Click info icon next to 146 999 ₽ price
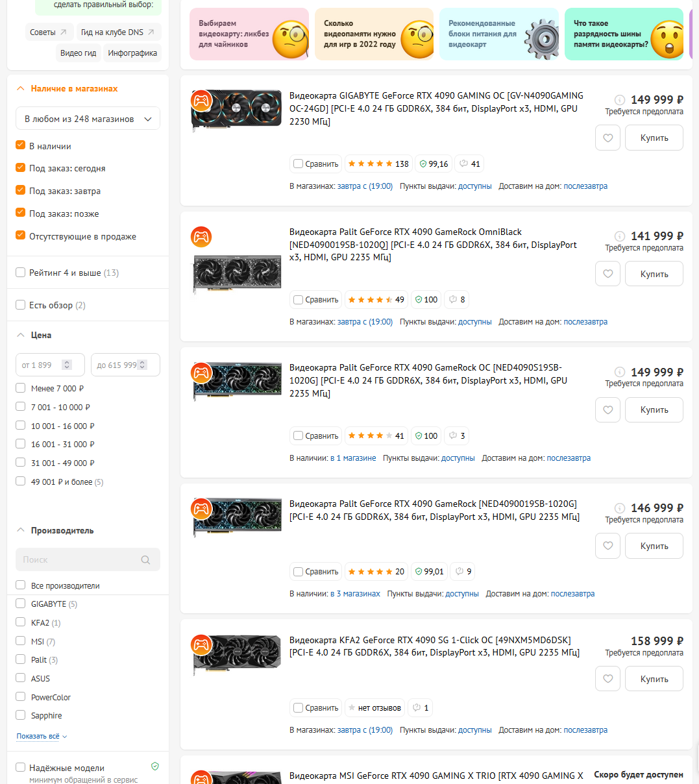This screenshot has width=699, height=784. click(620, 508)
